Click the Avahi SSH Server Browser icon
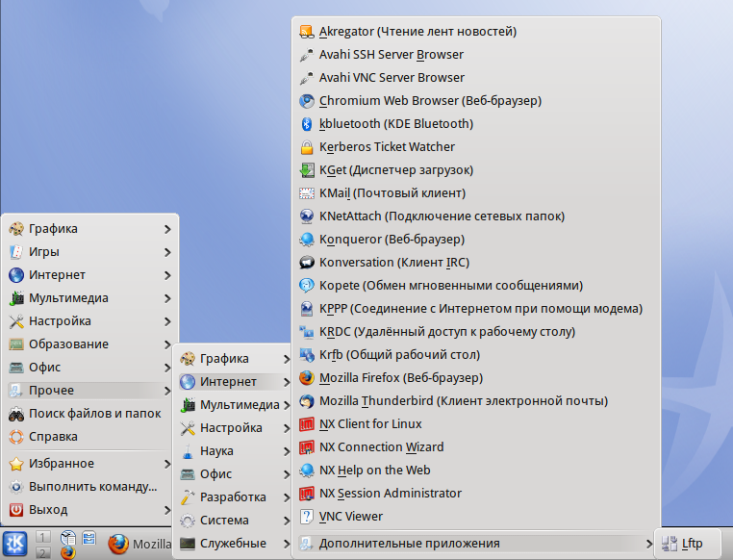This screenshot has height=560, width=733. pos(307,55)
